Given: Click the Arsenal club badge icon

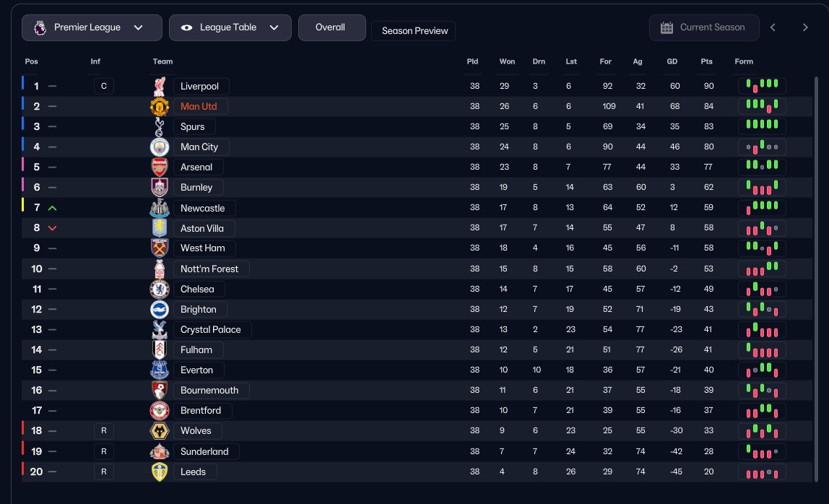Looking at the screenshot, I should (x=159, y=168).
